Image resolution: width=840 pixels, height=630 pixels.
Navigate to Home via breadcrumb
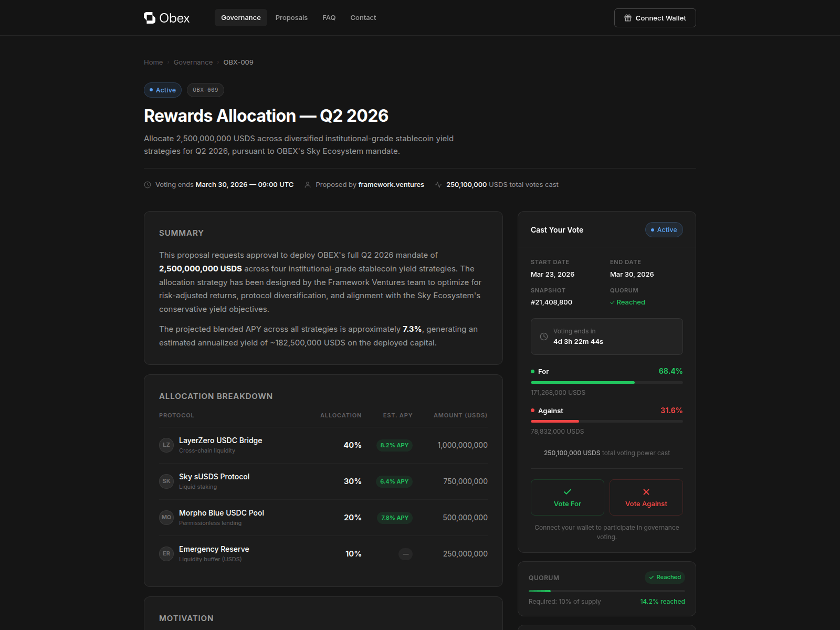(x=153, y=62)
